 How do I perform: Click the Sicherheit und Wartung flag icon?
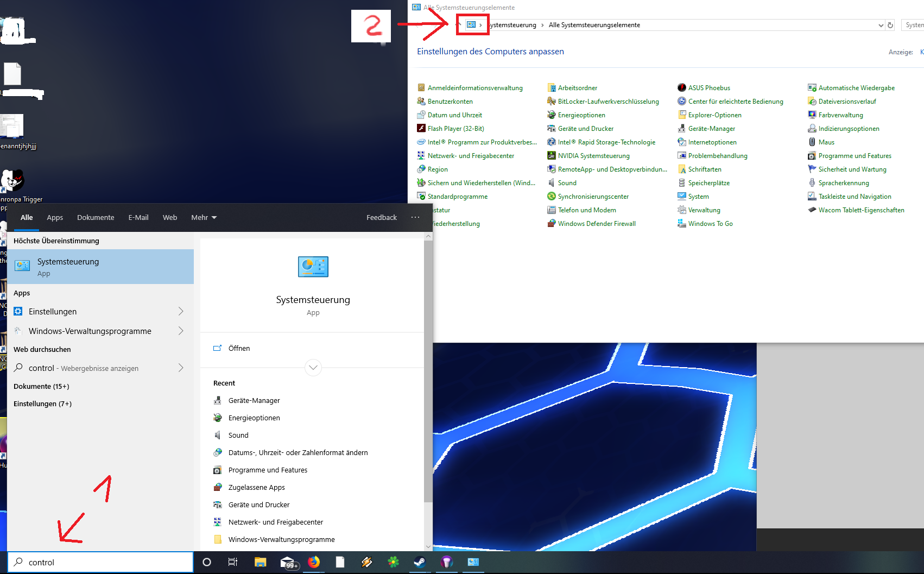[812, 169]
